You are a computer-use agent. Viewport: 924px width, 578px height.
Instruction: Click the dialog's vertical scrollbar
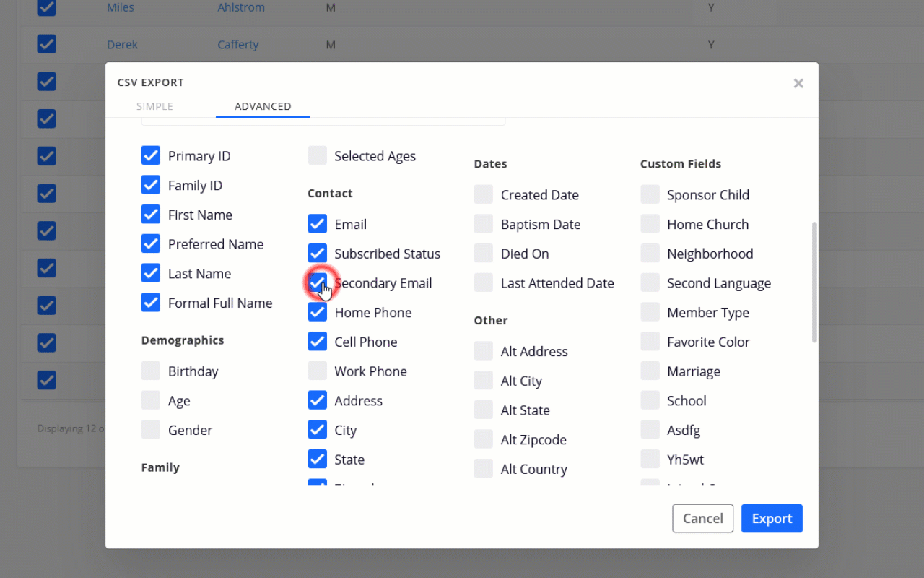click(815, 282)
